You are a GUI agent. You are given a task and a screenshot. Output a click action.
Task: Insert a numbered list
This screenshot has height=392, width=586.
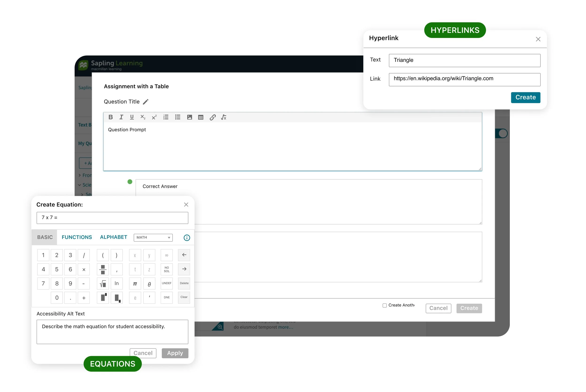[166, 117]
